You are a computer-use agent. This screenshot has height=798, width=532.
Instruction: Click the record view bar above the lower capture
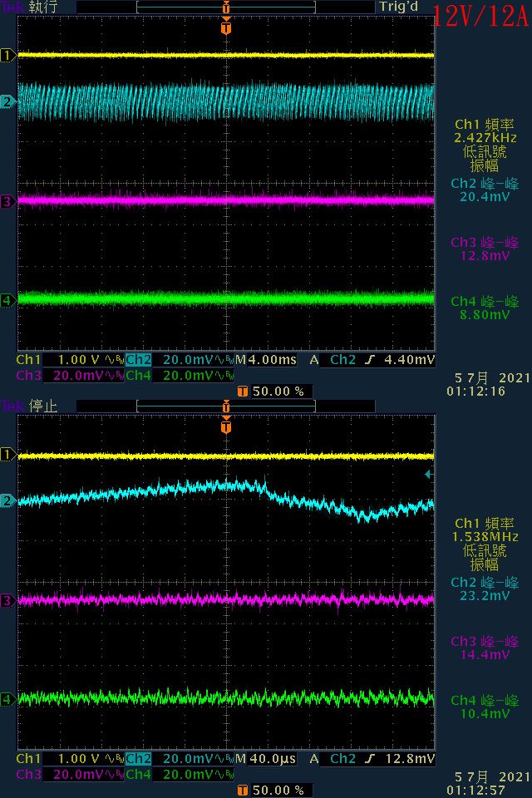coord(226,406)
